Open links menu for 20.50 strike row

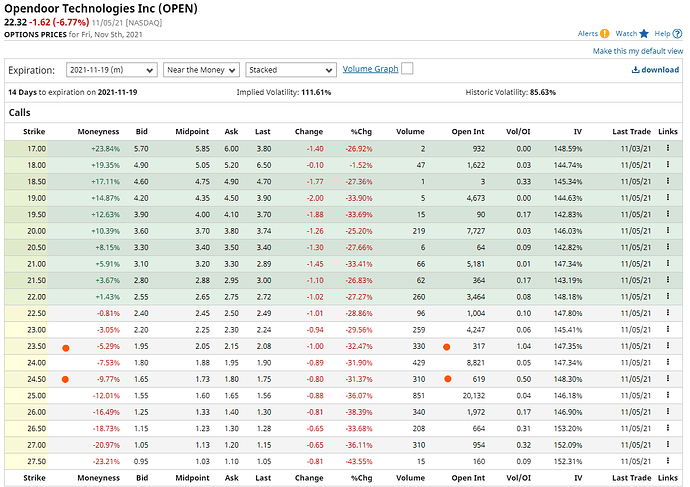[668, 247]
